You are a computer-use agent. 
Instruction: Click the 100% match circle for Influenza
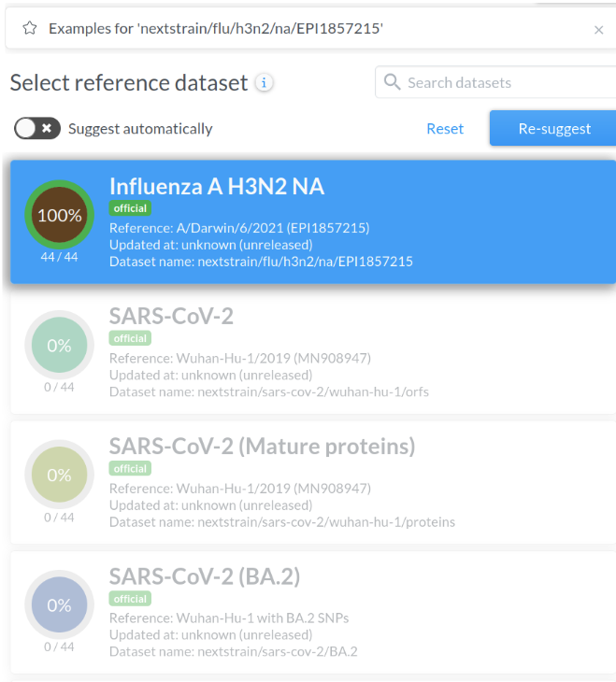[x=59, y=215]
